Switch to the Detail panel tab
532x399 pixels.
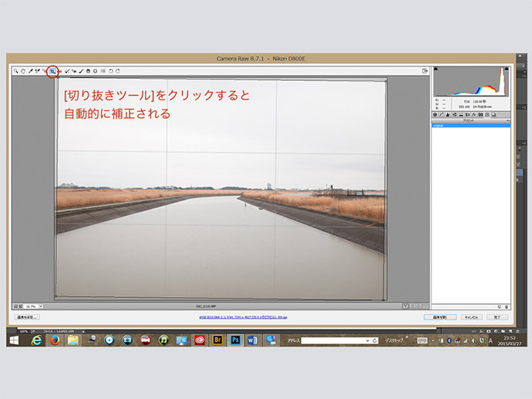coord(448,115)
